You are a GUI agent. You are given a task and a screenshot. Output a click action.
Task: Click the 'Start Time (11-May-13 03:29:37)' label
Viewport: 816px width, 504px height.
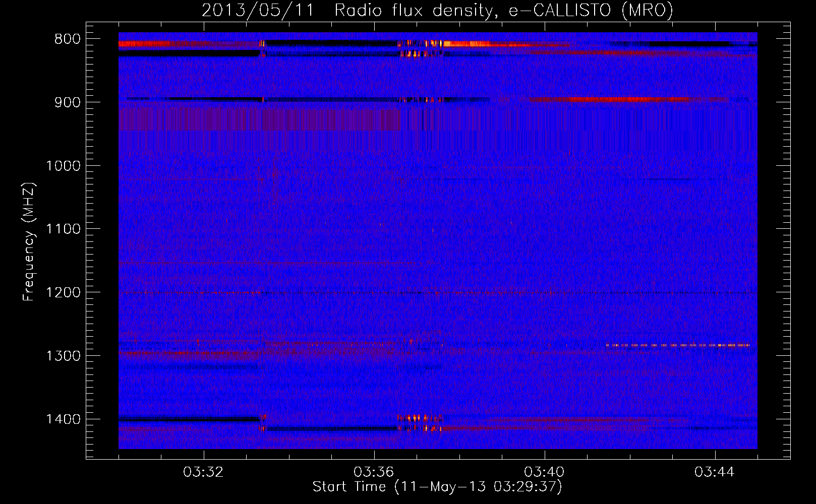click(437, 487)
